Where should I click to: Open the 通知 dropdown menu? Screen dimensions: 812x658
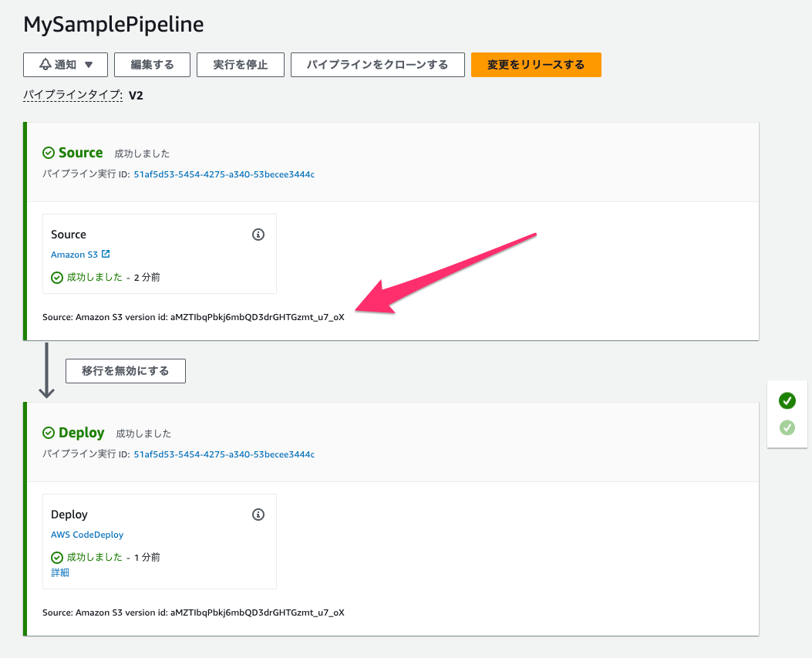point(66,64)
